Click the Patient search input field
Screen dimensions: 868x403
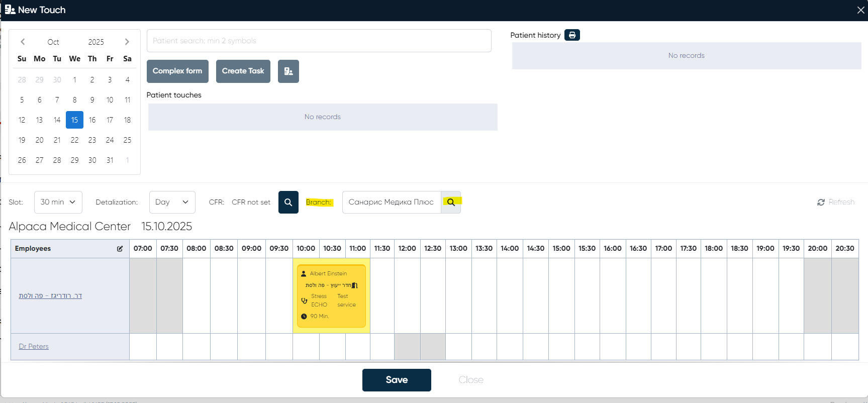point(319,41)
